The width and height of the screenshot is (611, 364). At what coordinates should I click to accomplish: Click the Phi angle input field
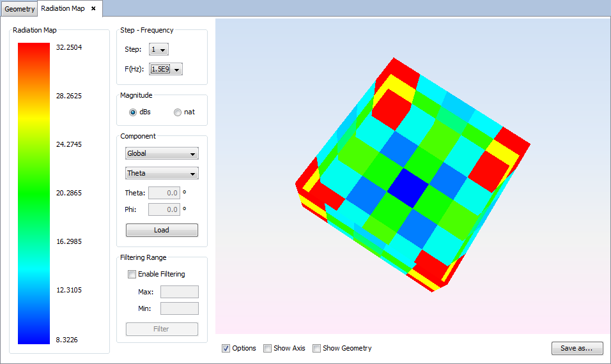[x=164, y=209]
